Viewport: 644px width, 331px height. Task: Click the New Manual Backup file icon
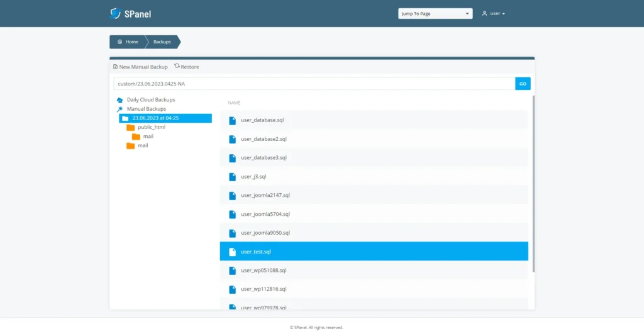coord(116,67)
